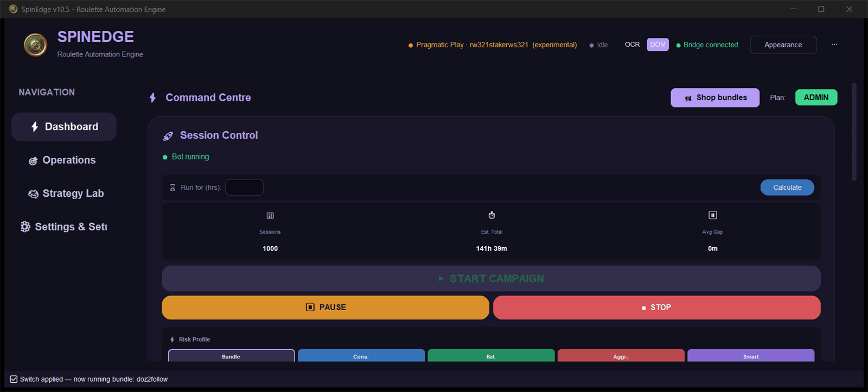868x392 pixels.
Task: Open the three-dot overflow menu
Action: tap(834, 44)
